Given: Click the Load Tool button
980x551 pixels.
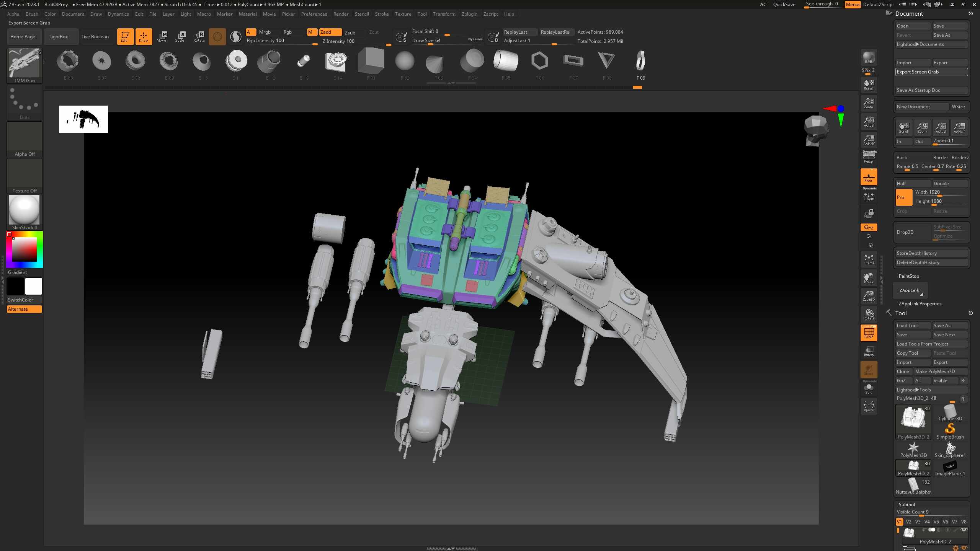Looking at the screenshot, I should (x=913, y=326).
